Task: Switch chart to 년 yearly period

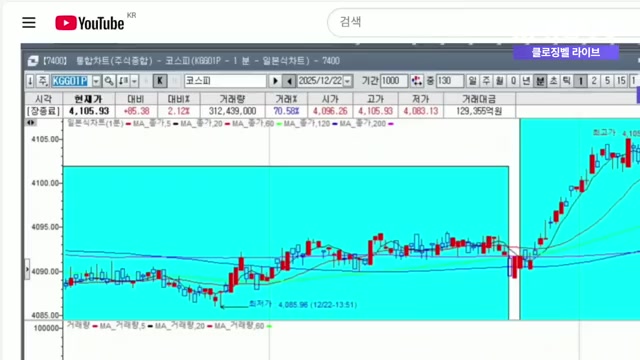Action: tap(526, 81)
